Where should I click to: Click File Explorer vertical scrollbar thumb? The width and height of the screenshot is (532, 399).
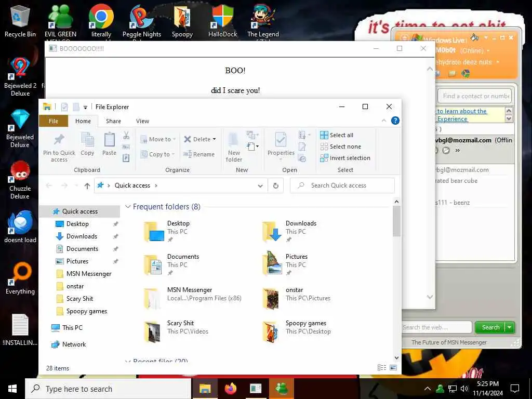(x=396, y=221)
